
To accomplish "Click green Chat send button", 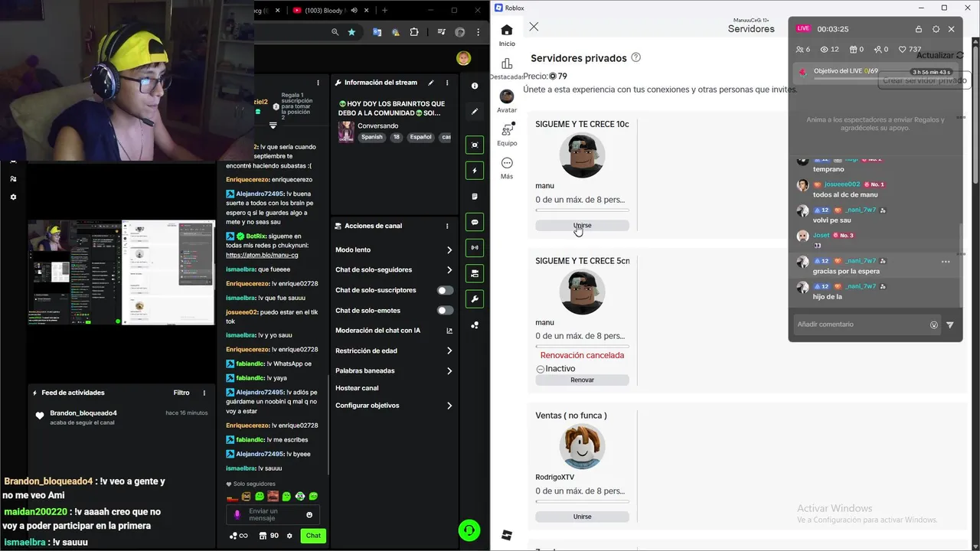I will click(313, 536).
